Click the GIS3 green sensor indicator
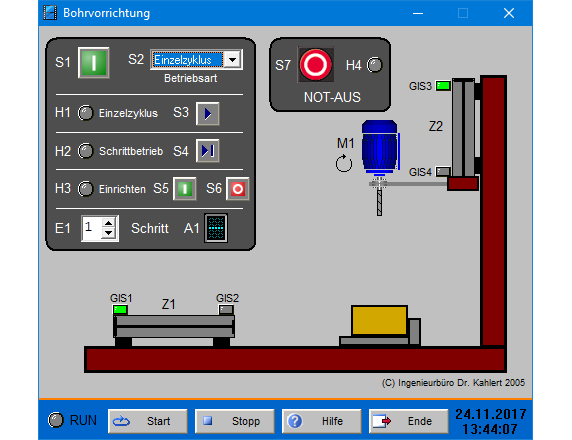Screen dimensions: 572x440 443,86
